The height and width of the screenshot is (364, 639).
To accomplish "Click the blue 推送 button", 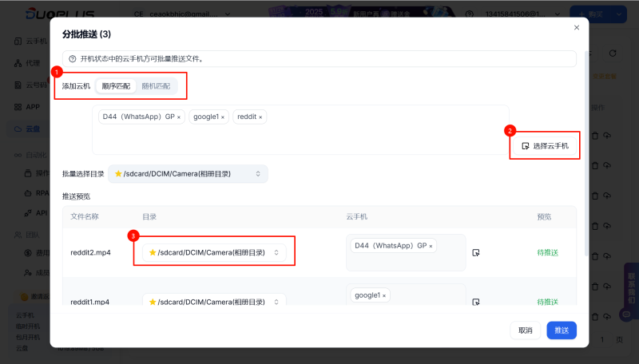I will tap(562, 330).
